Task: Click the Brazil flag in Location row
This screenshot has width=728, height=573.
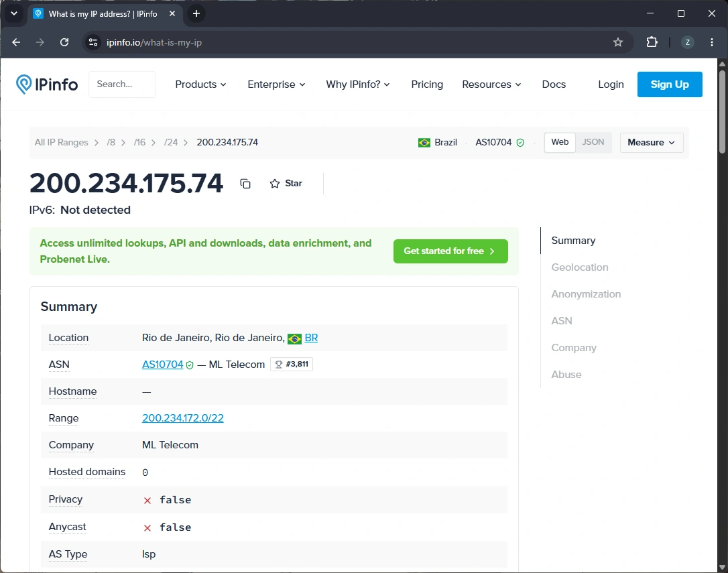Action: tap(294, 339)
